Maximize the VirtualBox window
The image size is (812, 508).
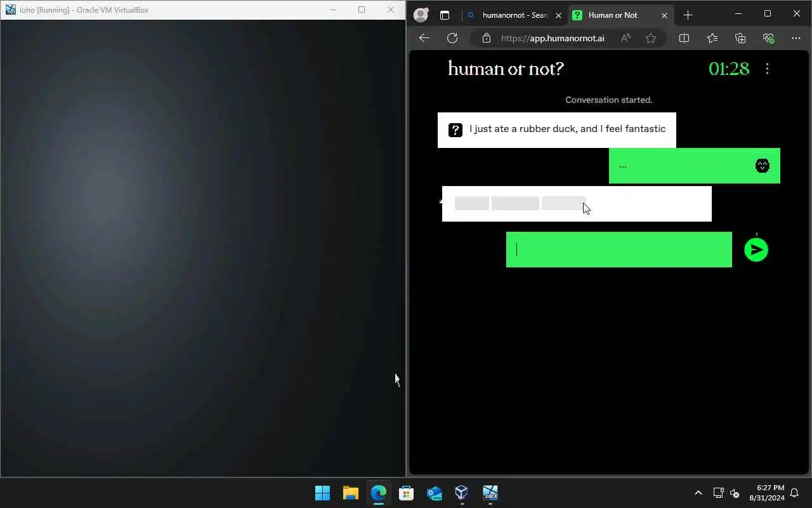click(362, 10)
